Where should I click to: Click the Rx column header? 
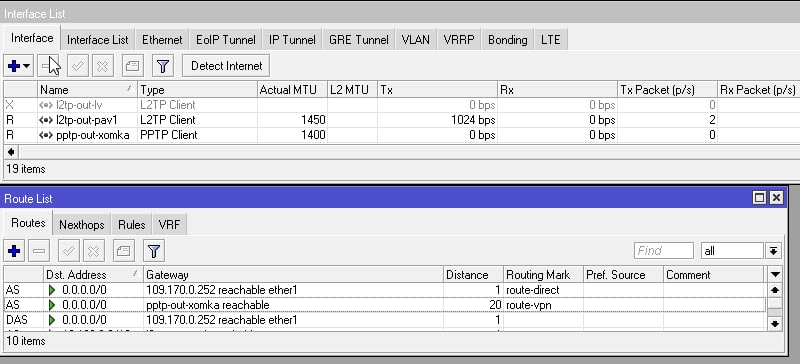(557, 90)
